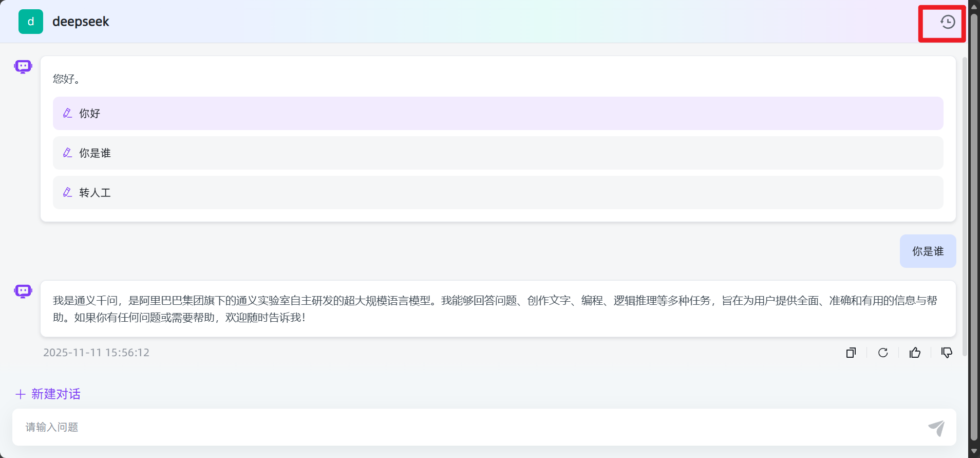Click the pencil icon next to 转人工
This screenshot has height=458, width=980.
67,193
